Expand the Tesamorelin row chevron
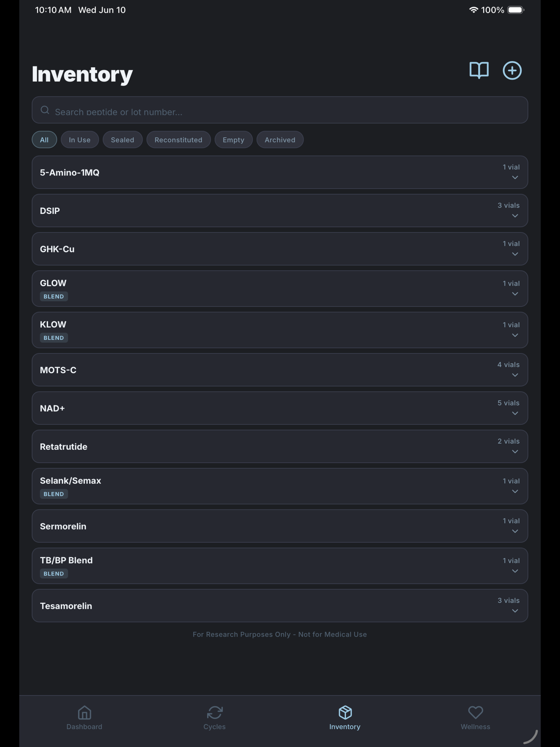Viewport: 560px width, 747px height. (515, 610)
